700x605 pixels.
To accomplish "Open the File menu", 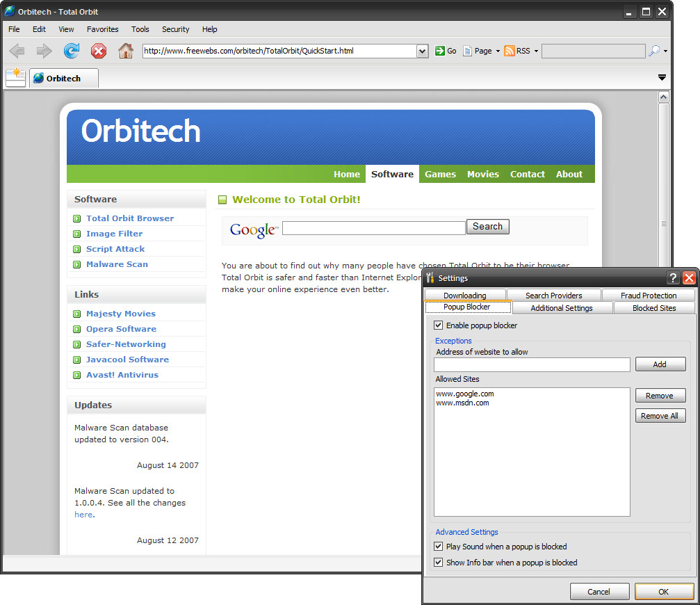I will 14,29.
